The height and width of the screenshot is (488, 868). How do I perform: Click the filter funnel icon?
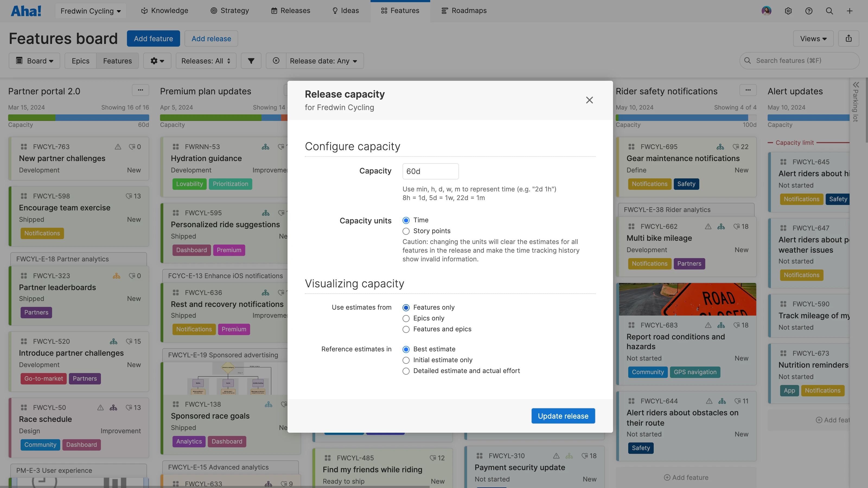[x=251, y=61]
